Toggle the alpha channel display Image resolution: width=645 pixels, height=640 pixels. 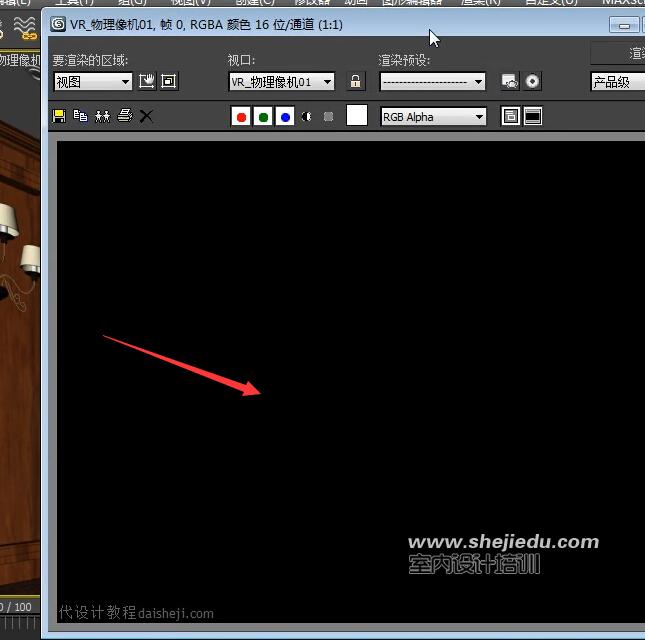[306, 117]
